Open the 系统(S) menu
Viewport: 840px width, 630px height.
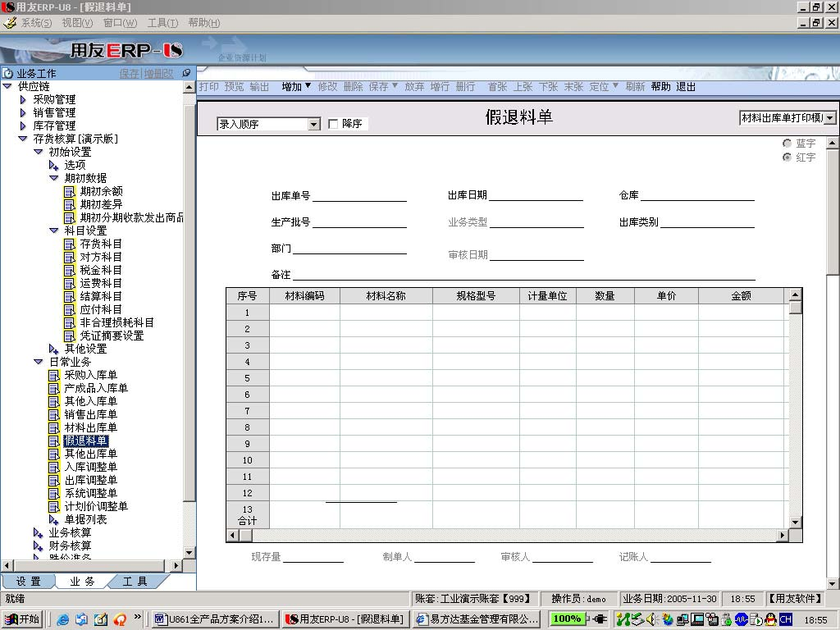click(x=36, y=23)
